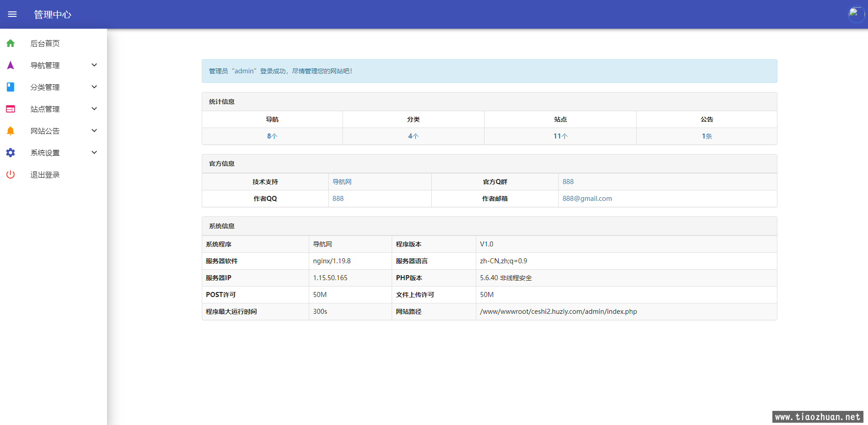Follow the 导航网 technical support link
Viewport: 868px width, 425px height.
(x=342, y=182)
